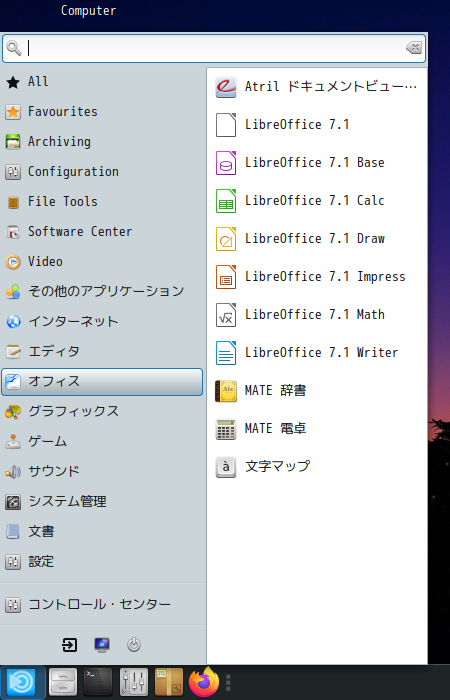Viewport: 450px width, 700px height.
Task: Click the lock screen monitor icon
Action: click(x=102, y=645)
